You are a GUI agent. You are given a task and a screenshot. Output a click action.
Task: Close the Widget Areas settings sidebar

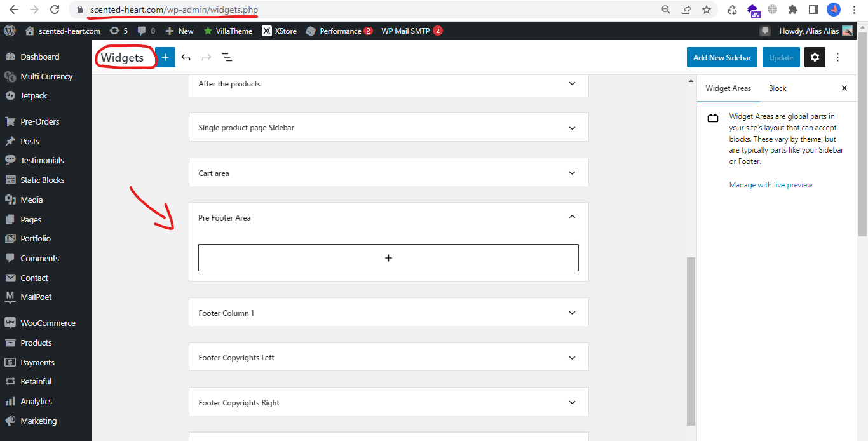844,88
